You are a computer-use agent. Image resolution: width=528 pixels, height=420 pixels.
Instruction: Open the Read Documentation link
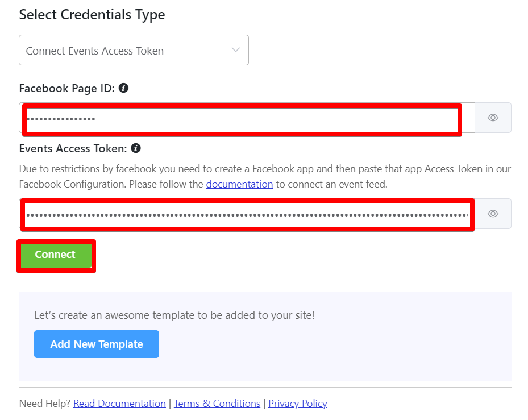click(x=119, y=403)
